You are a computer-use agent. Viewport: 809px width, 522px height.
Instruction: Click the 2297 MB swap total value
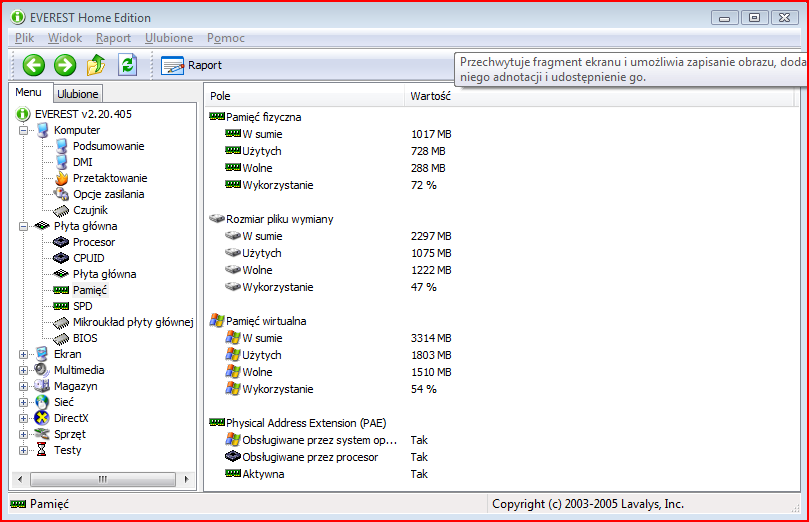(x=431, y=236)
